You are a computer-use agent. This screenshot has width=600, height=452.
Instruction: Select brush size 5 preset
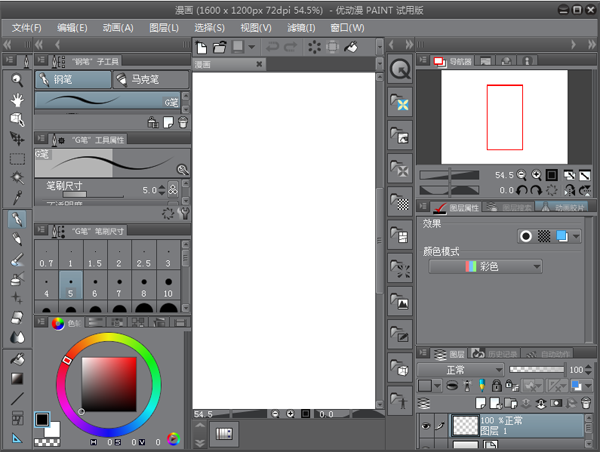(x=72, y=285)
